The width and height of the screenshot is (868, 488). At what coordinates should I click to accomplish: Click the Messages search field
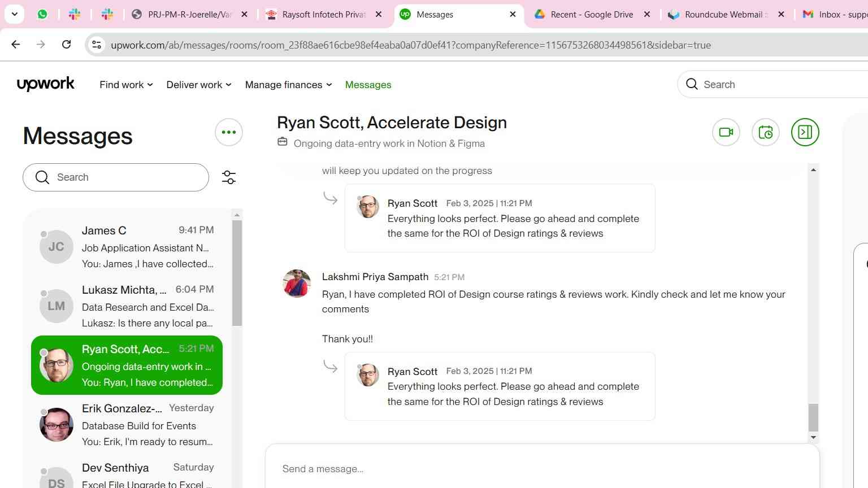coord(116,177)
